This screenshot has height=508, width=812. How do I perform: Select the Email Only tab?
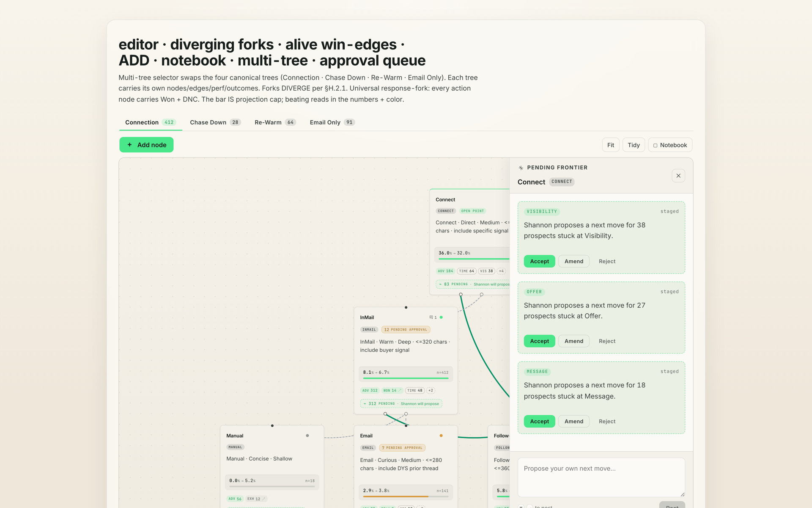click(332, 122)
